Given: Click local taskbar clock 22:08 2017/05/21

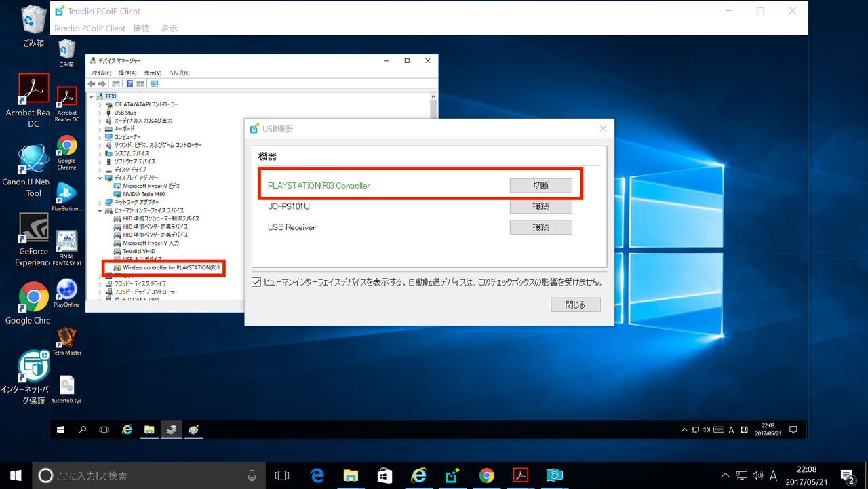Looking at the screenshot, I should [806, 475].
